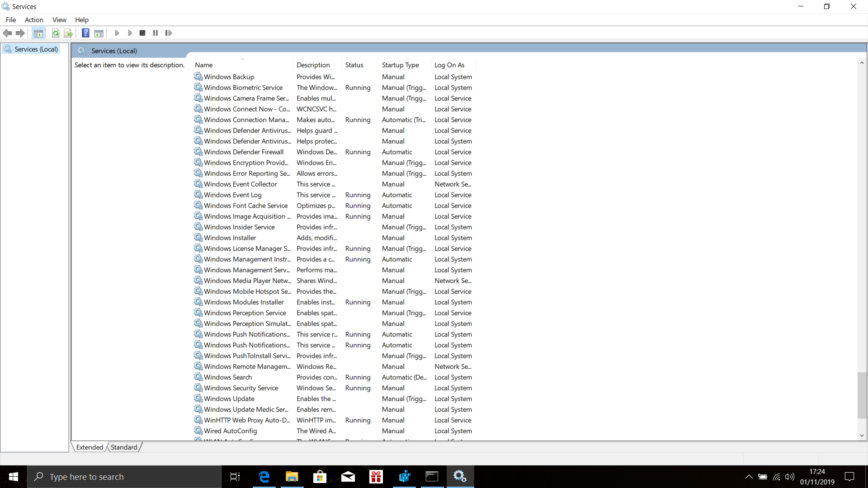This screenshot has width=868, height=488.
Task: Click the Pause Service icon
Action: click(156, 33)
